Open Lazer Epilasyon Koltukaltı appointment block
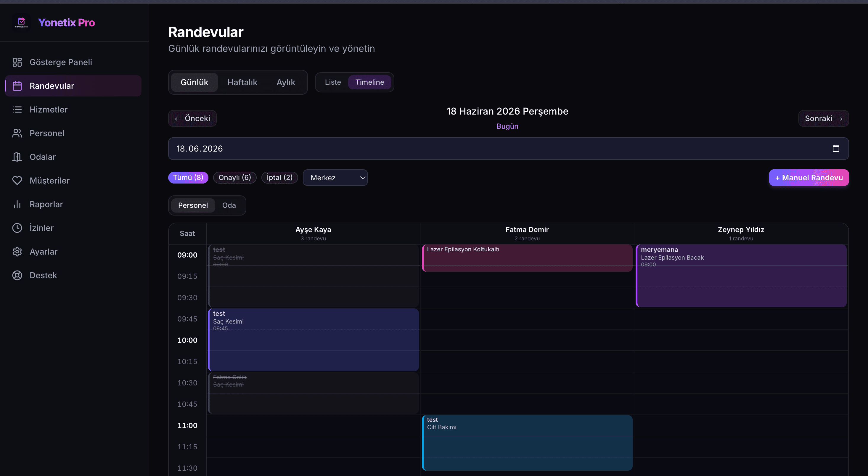 tap(527, 258)
